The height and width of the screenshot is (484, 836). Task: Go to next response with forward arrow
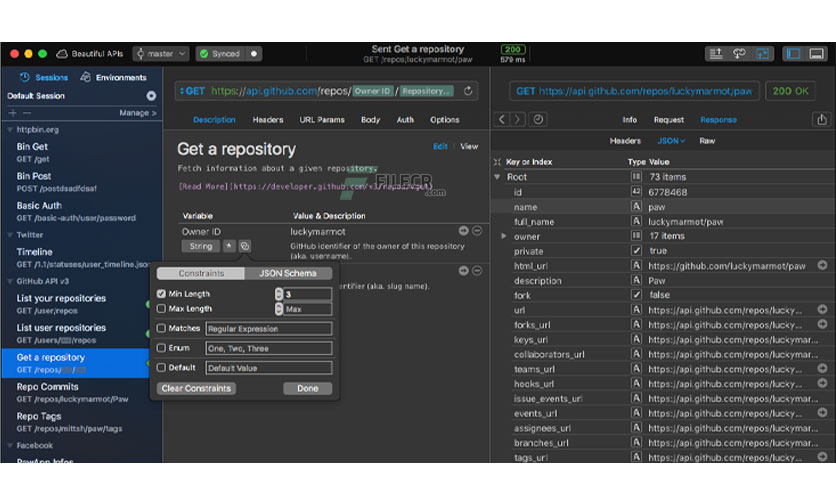point(517,120)
